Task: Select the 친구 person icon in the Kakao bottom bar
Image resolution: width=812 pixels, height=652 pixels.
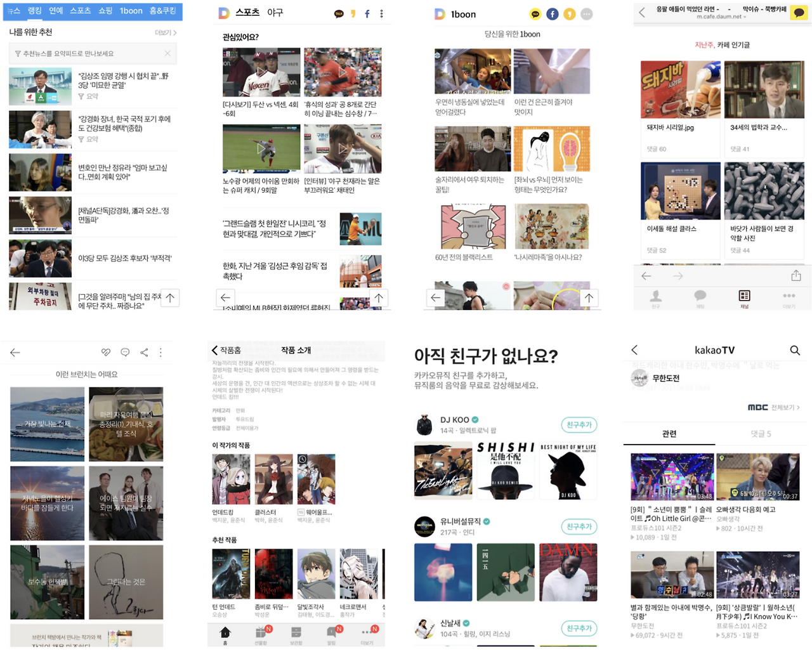Action: 655,296
